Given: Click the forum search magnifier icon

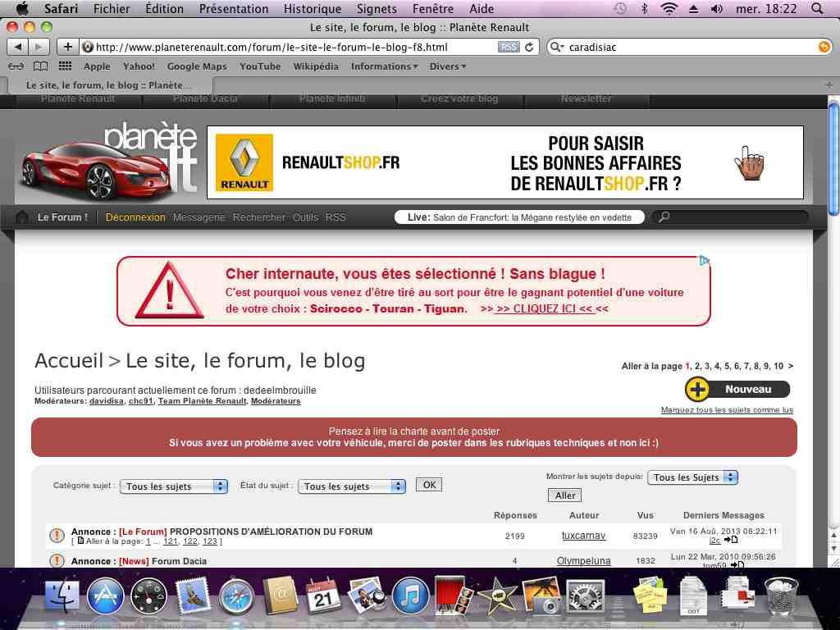Looking at the screenshot, I should pos(664,217).
